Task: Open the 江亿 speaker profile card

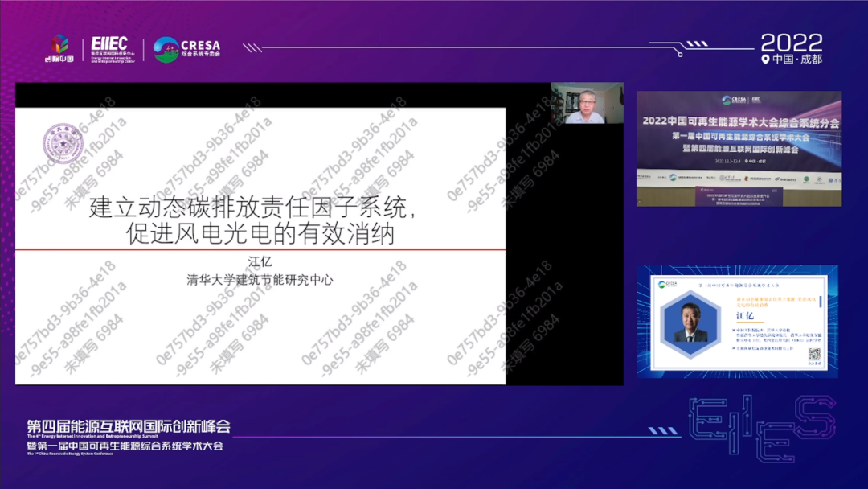Action: pos(738,322)
